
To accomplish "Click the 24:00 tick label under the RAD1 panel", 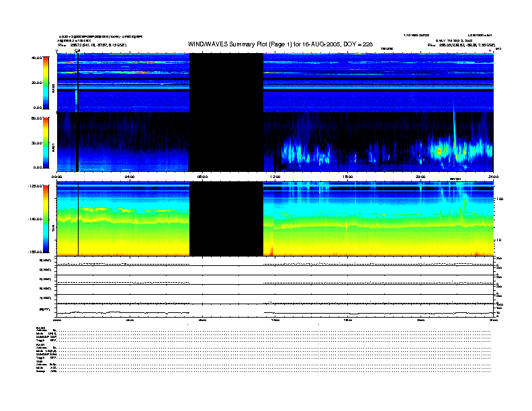I will (x=493, y=177).
